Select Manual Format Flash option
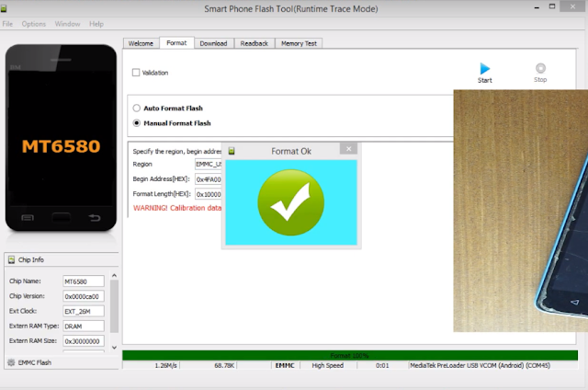Viewport: 588px width, 390px height. pos(137,123)
